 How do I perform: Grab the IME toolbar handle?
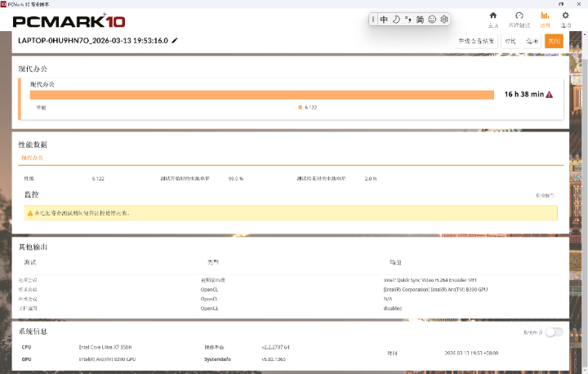372,20
